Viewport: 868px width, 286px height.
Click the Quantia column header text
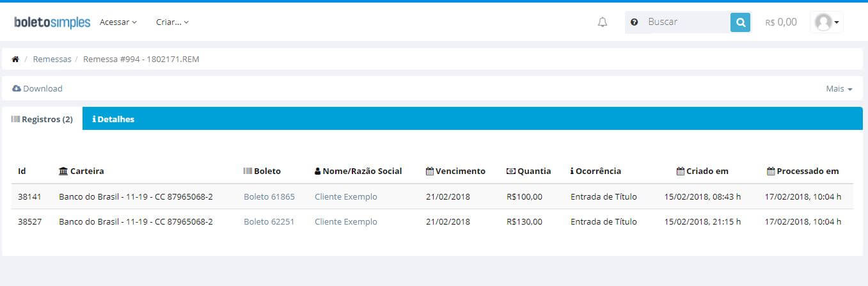tap(534, 171)
